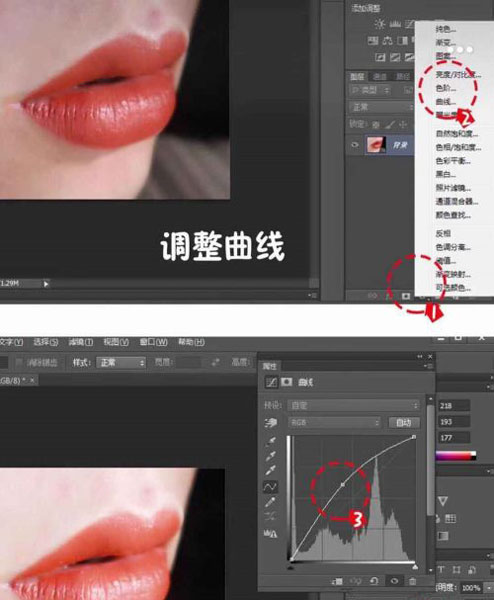Open the 预设 preset dropdown

(354, 405)
